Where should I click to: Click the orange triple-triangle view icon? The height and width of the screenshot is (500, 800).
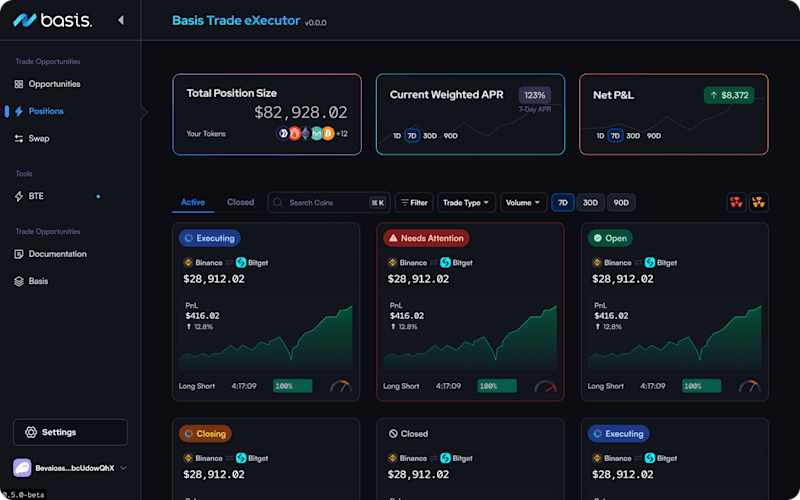[x=759, y=203]
